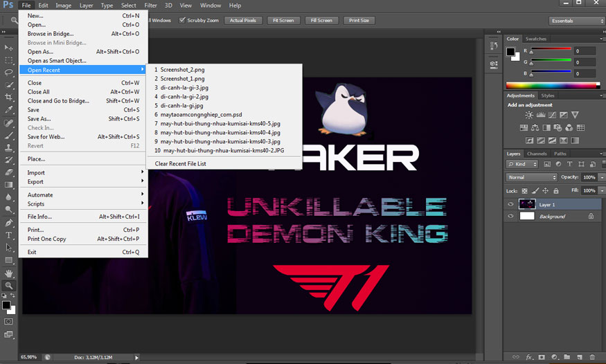606x364 pixels.
Task: Expand the Import submenu
Action: point(84,172)
